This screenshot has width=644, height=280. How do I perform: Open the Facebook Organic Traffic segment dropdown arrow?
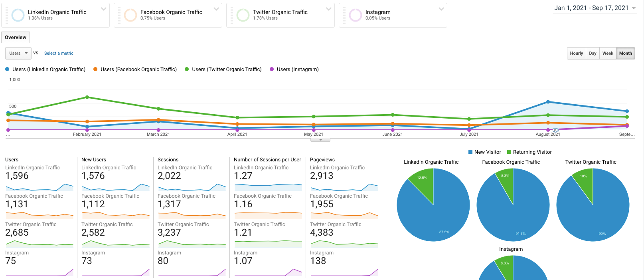pos(216,9)
